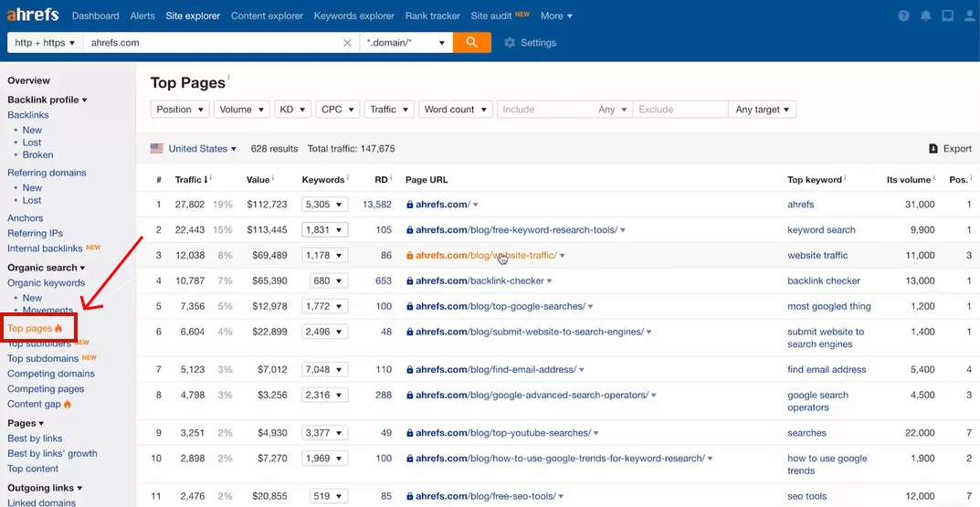
Task: Collapse the Outgoing links section
Action: (45, 488)
